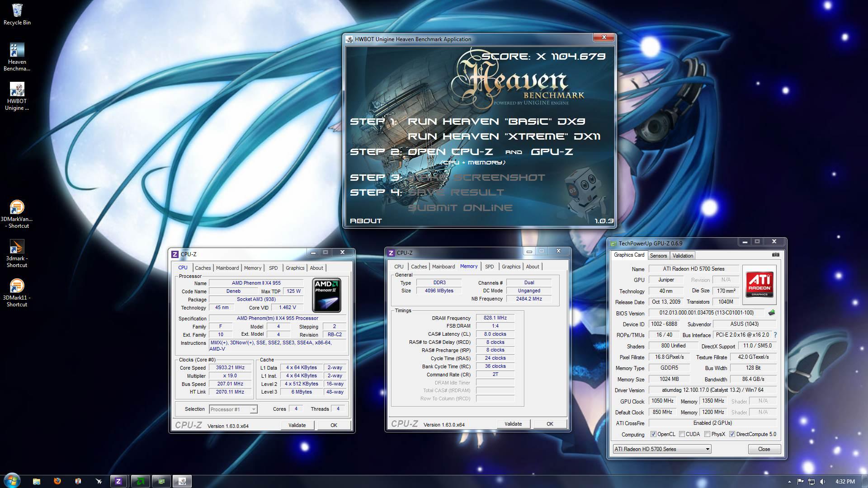868x488 pixels.
Task: Click the white arrow taskbar icon
Action: (99, 481)
